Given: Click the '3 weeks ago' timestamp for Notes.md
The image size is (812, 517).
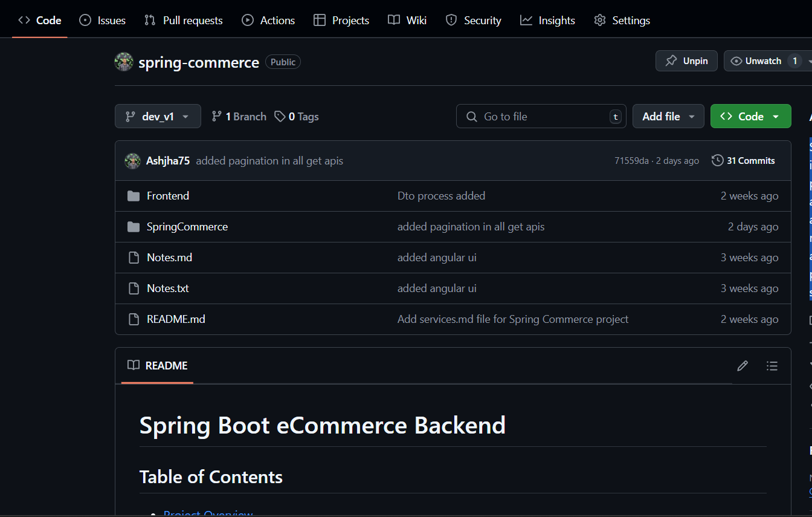Looking at the screenshot, I should click(x=749, y=258).
